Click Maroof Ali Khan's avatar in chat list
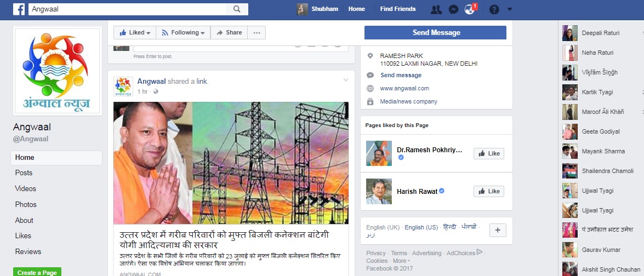The width and height of the screenshot is (644, 276). [569, 112]
